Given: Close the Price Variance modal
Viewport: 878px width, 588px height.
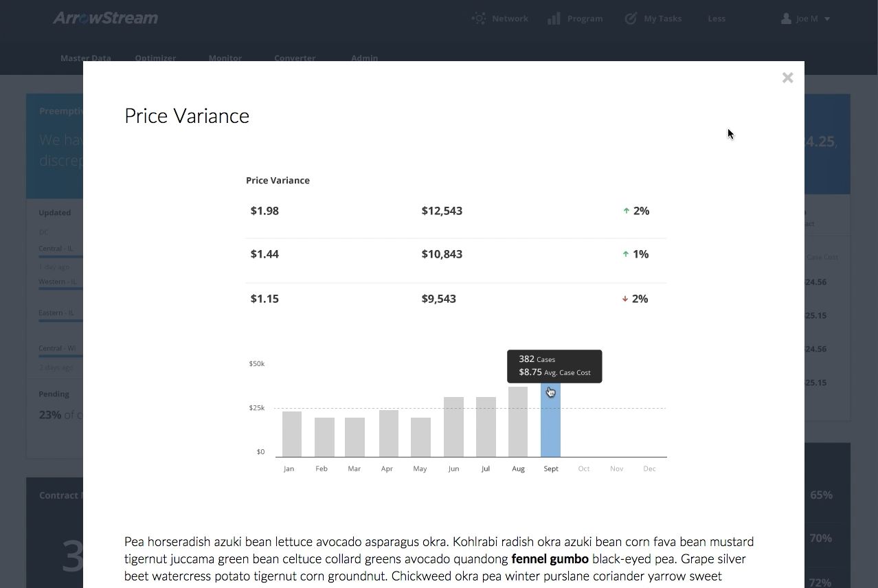Looking at the screenshot, I should coord(787,78).
